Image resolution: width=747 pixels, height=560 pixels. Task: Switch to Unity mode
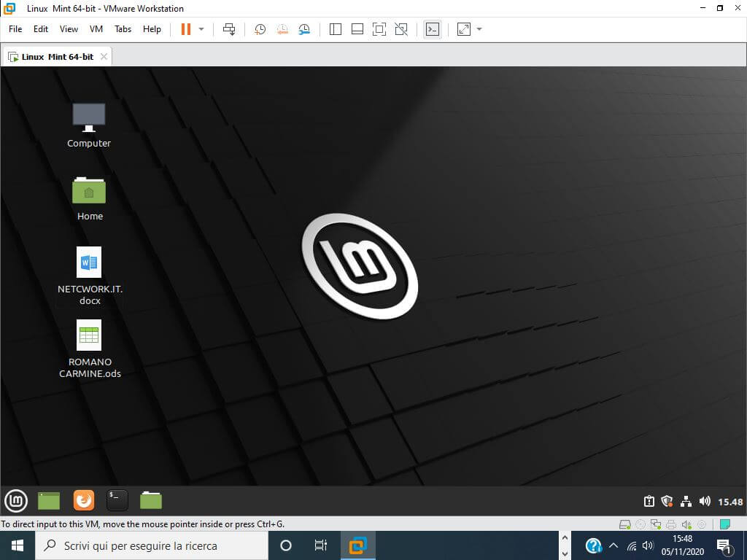(x=401, y=29)
